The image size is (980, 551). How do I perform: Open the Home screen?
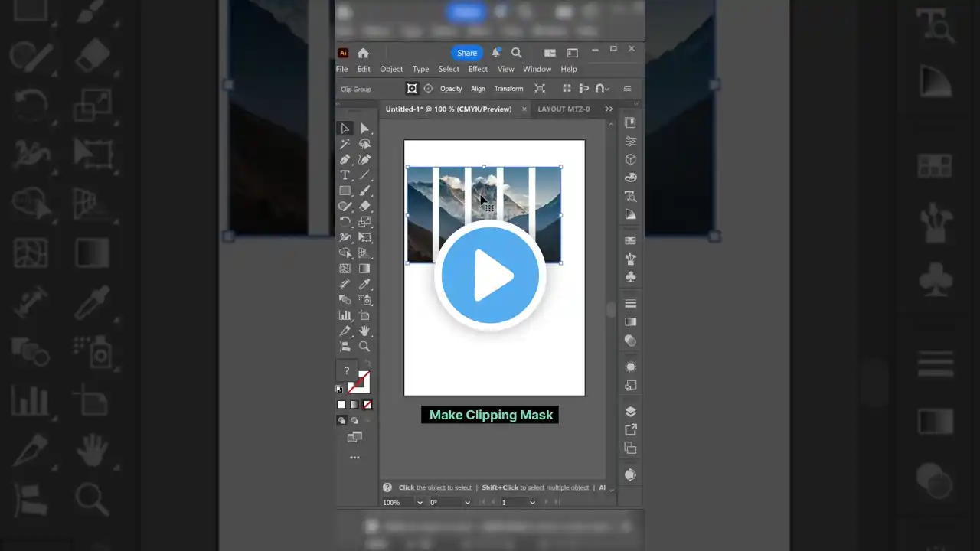(363, 53)
